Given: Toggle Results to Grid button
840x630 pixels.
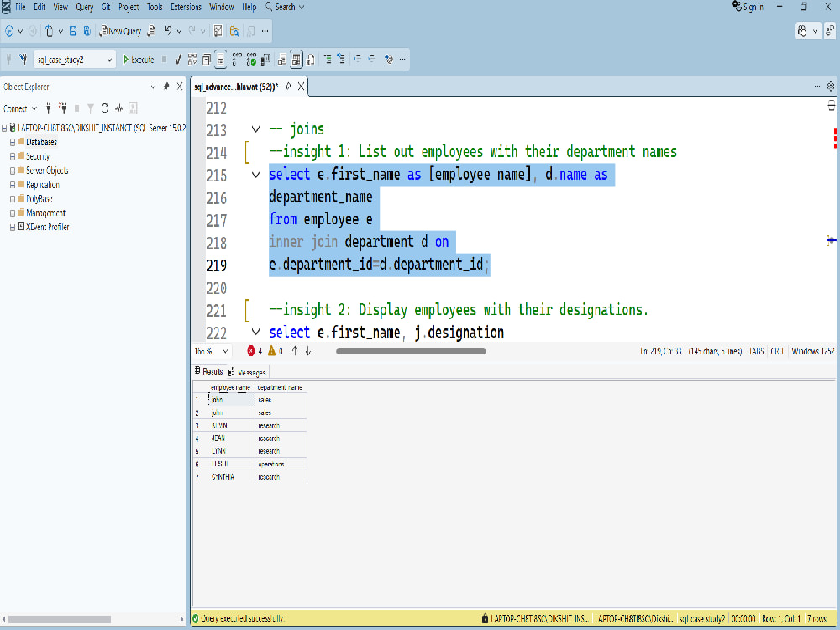Looking at the screenshot, I should pos(297,60).
